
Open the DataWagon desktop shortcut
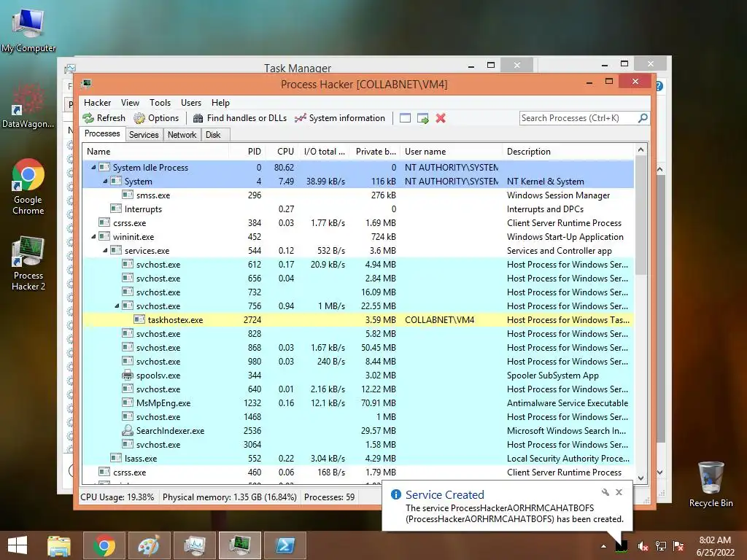pos(28,106)
